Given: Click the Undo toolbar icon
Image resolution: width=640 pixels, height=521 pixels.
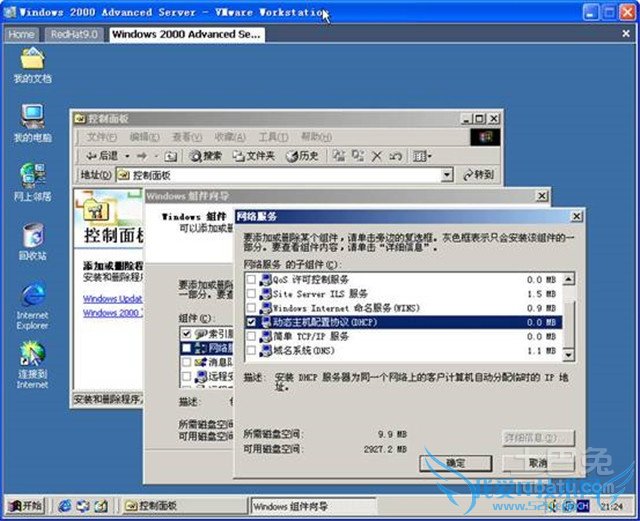Looking at the screenshot, I should pos(395,156).
